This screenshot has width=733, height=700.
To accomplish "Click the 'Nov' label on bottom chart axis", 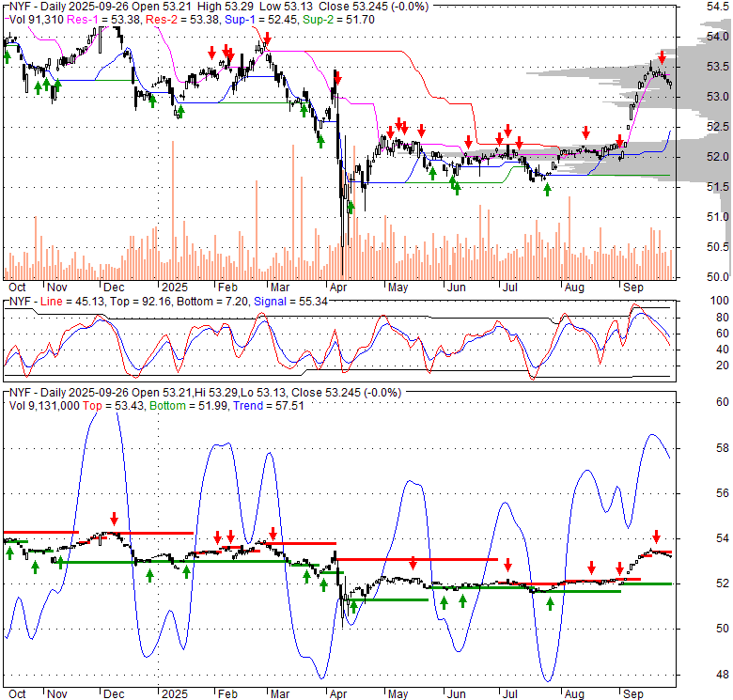I will (57, 694).
